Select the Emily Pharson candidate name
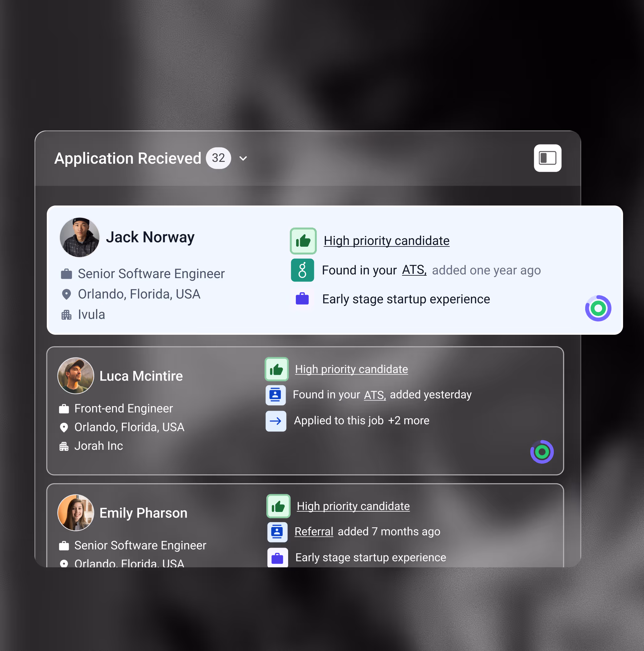The width and height of the screenshot is (644, 651). pyautogui.click(x=143, y=513)
